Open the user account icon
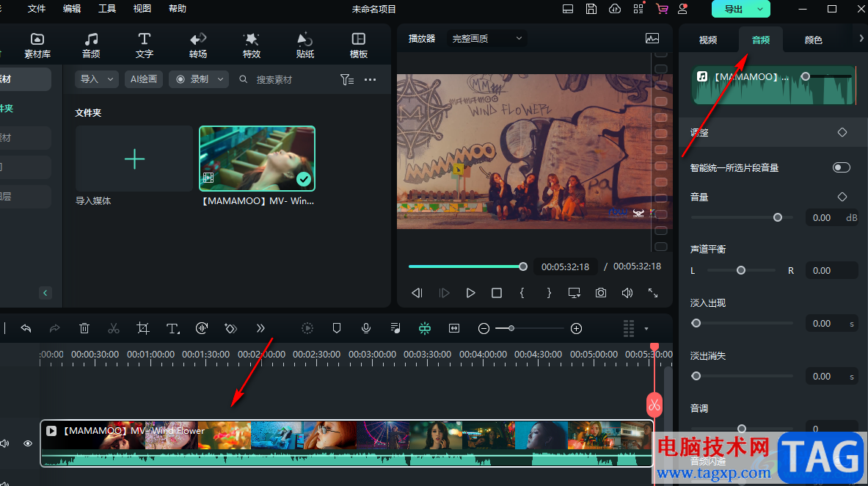Screen dimensions: 868x486 pos(683,9)
